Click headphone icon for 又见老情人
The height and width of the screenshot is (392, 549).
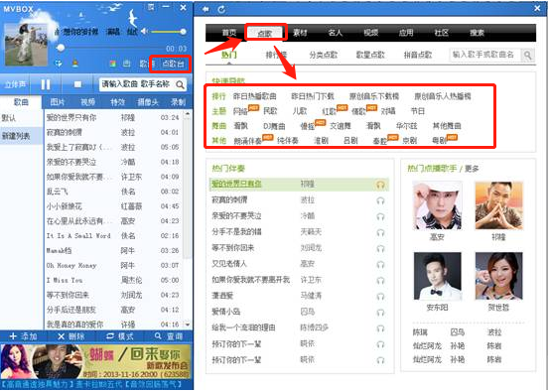click(x=380, y=265)
